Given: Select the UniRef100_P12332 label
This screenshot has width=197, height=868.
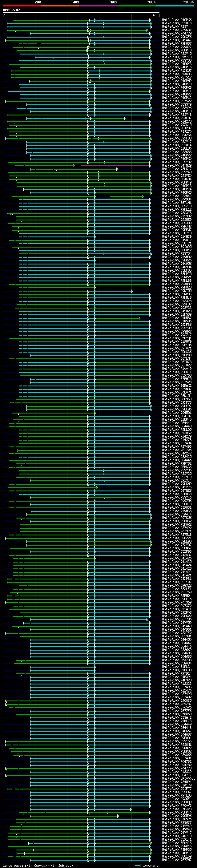Looking at the screenshot, I should tap(177, 216).
